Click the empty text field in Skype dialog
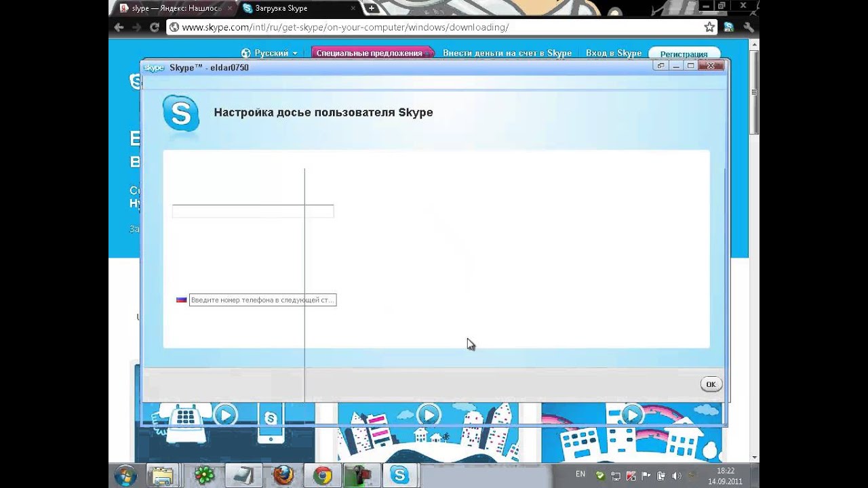 click(x=253, y=211)
